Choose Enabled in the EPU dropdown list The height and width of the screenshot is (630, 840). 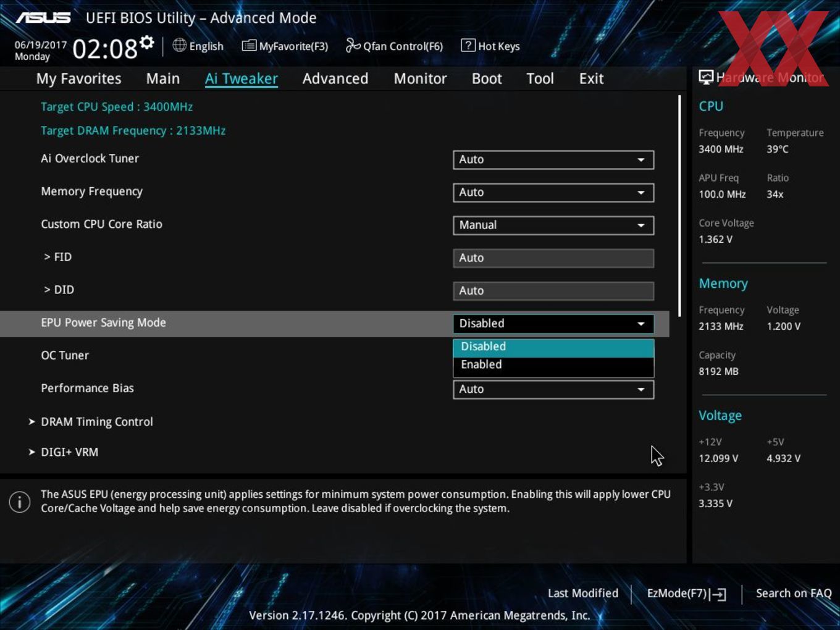pos(553,365)
